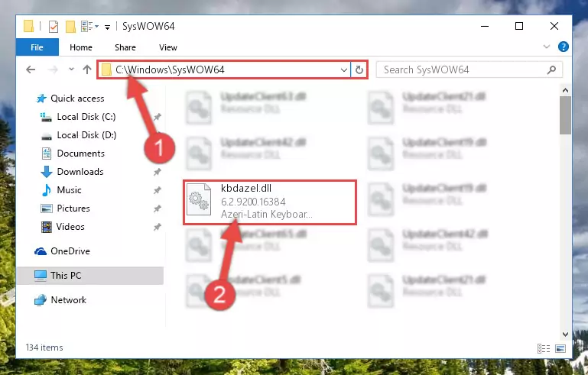Refresh the SysWOW64 folder
Screen dimensions: 588x375
click(x=359, y=70)
